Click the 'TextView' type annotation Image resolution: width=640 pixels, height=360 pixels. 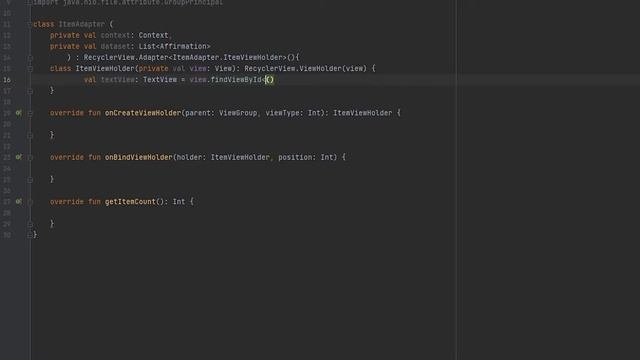tap(160, 80)
